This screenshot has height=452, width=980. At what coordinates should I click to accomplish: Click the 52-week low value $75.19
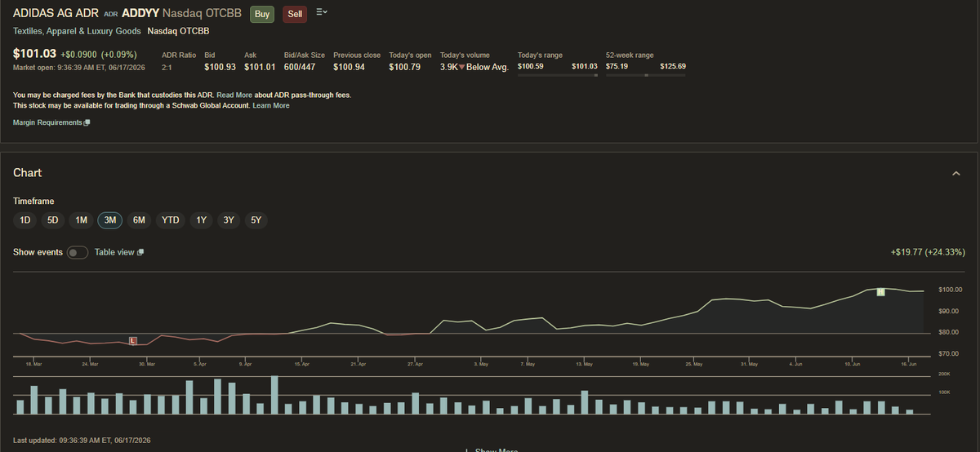click(x=617, y=66)
